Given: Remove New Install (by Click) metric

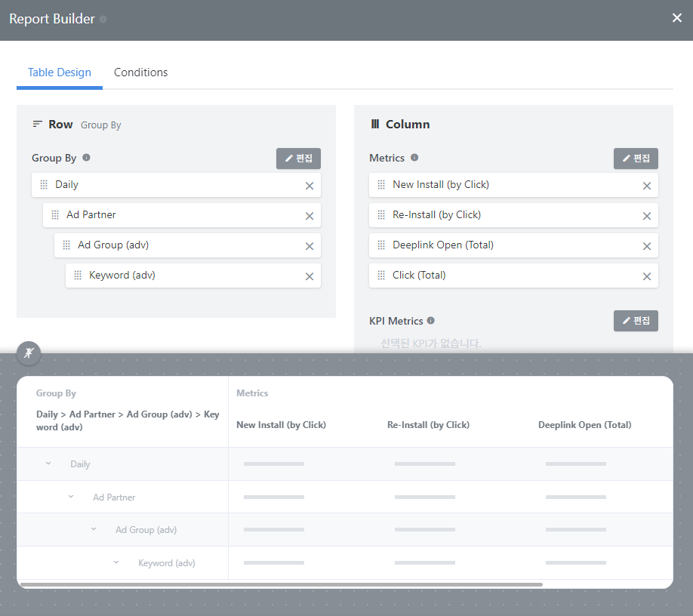Looking at the screenshot, I should coord(647,186).
